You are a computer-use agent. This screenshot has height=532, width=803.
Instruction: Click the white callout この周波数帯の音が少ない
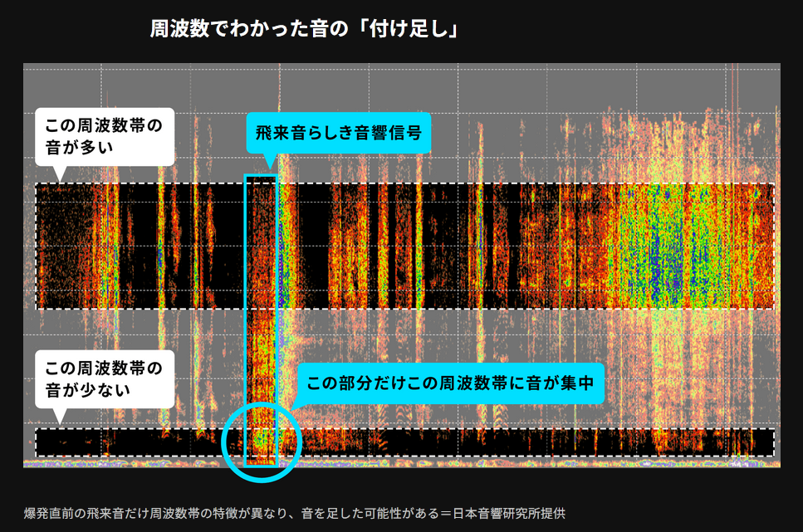104,376
